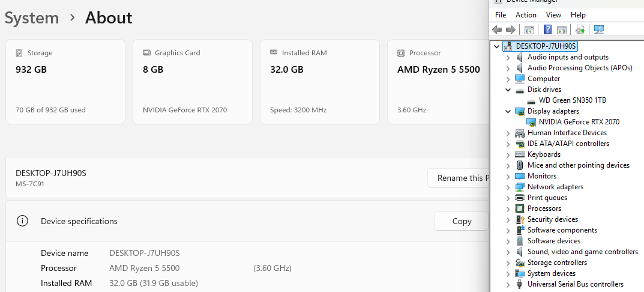Click the monitor icon of the Computer node
This screenshot has width=644, height=292.
(x=520, y=79)
